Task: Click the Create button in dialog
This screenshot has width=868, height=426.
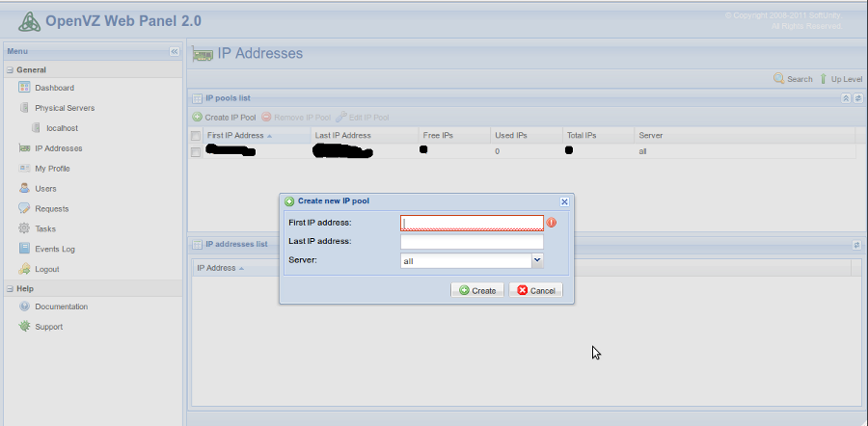Action: click(477, 290)
